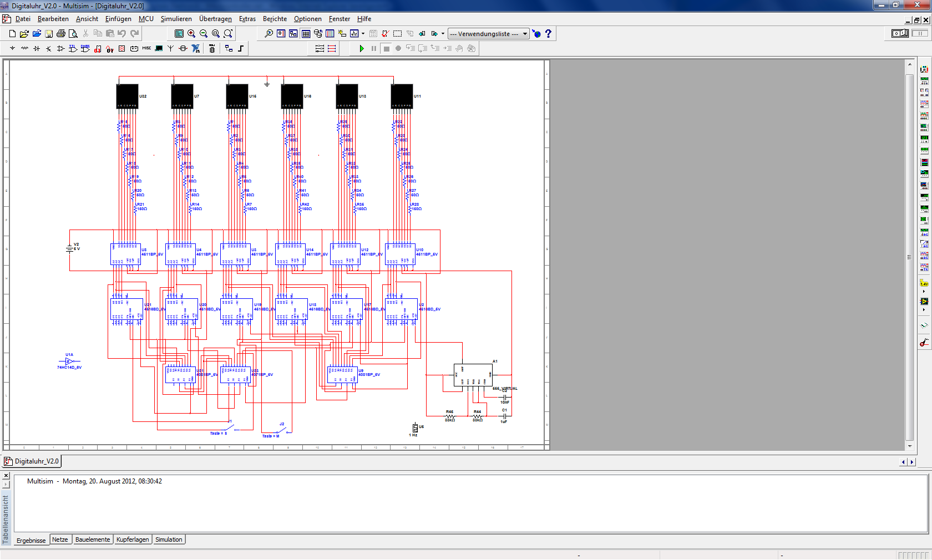Open the Optionen menu
The height and width of the screenshot is (560, 932).
tap(308, 19)
